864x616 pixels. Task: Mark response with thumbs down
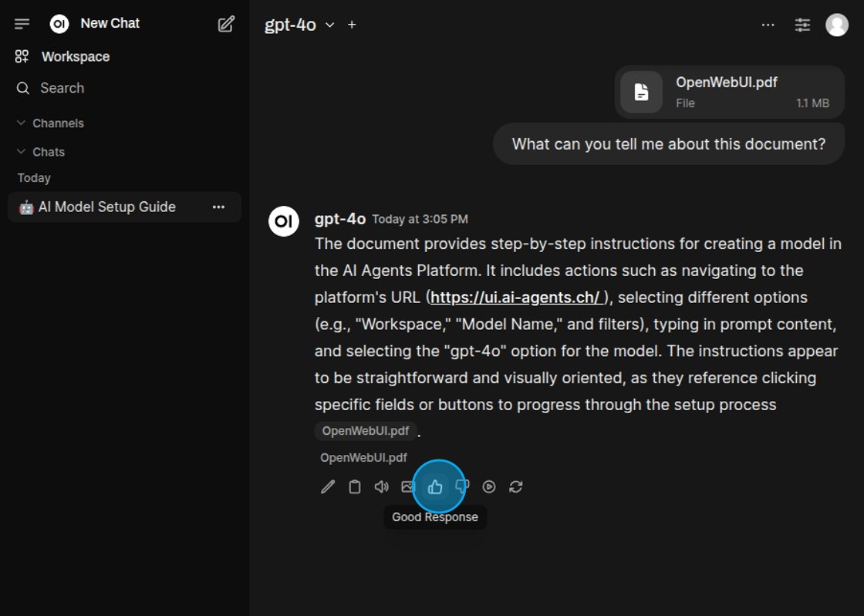coord(462,486)
